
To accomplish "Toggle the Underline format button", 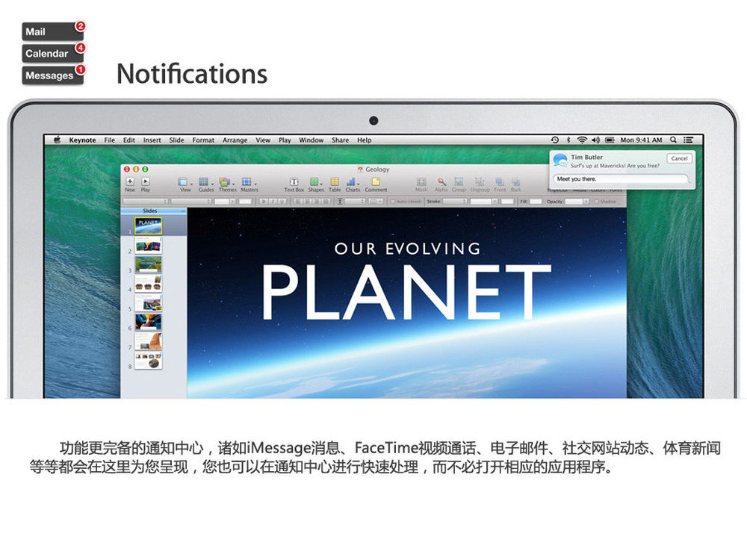I will [x=282, y=202].
